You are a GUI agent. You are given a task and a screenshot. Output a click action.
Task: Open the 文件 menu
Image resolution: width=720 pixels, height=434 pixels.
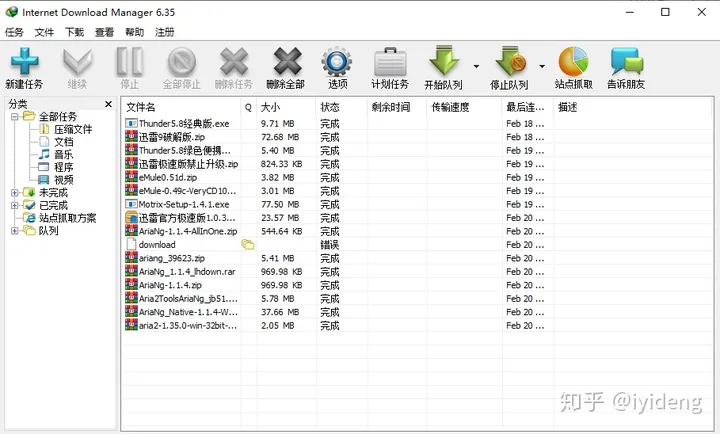coord(45,32)
